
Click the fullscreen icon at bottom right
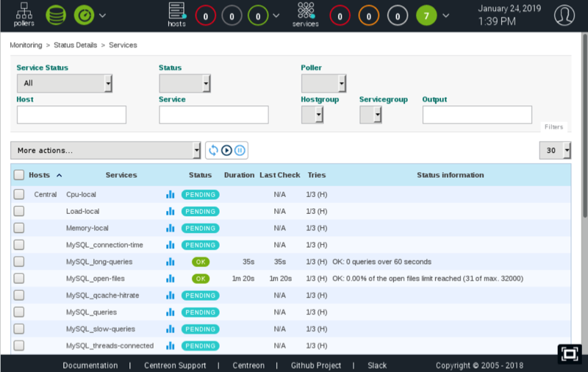(x=569, y=354)
